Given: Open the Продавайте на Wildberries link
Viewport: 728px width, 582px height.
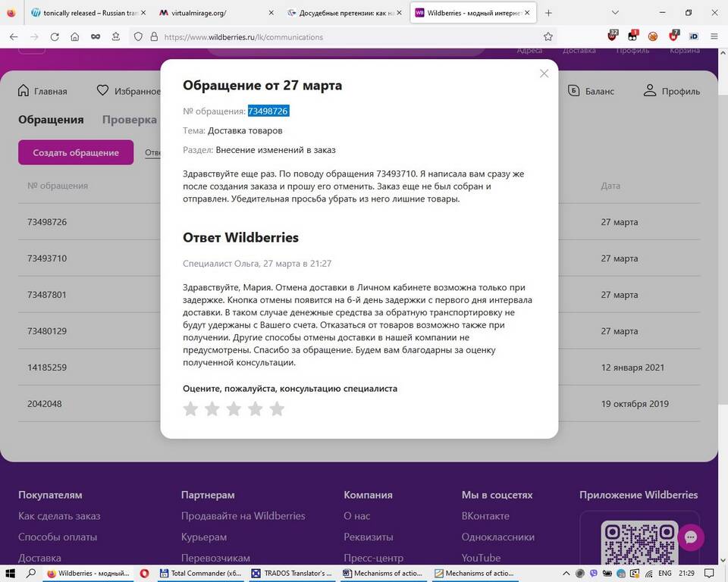Looking at the screenshot, I should (243, 516).
